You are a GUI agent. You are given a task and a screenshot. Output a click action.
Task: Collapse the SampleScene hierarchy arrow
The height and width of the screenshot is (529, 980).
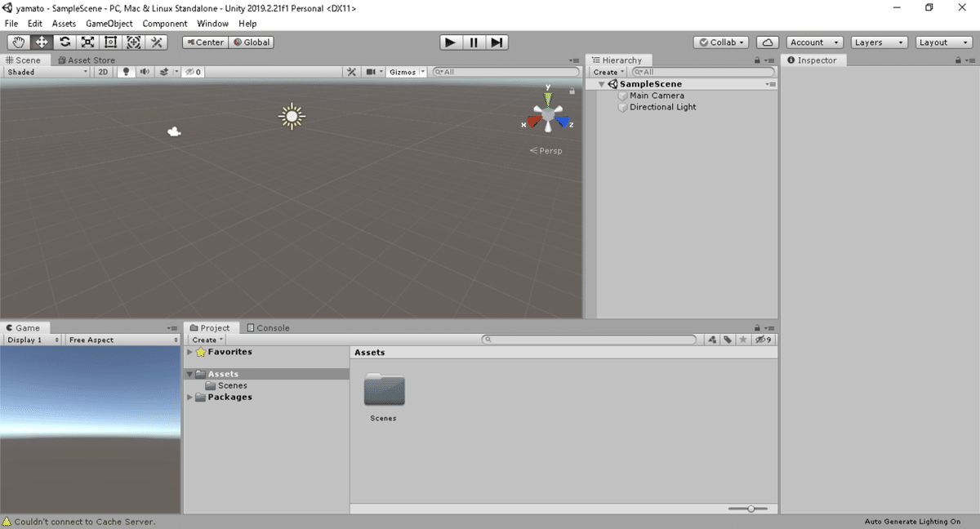[x=602, y=84]
